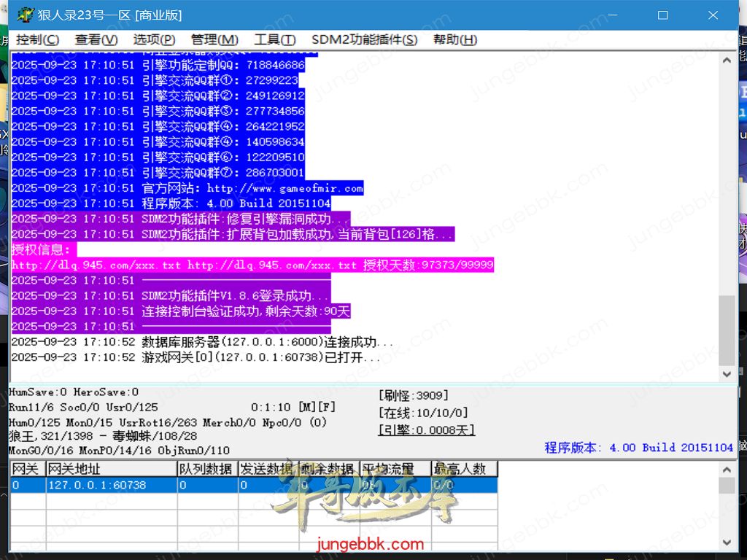The height and width of the screenshot is (560, 747).
Task: Open the 查看(V) menu
Action: point(96,39)
